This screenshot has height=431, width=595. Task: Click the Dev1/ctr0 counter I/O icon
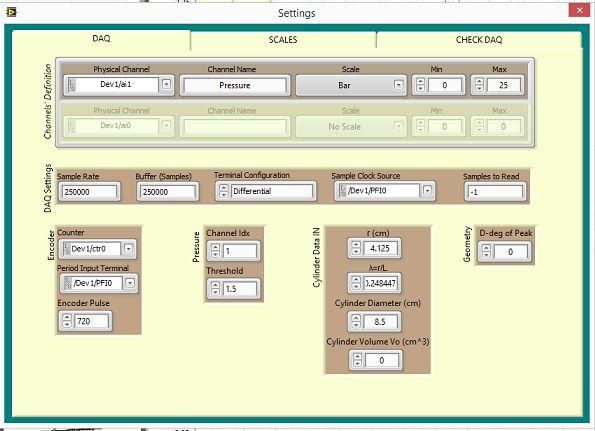(x=67, y=249)
